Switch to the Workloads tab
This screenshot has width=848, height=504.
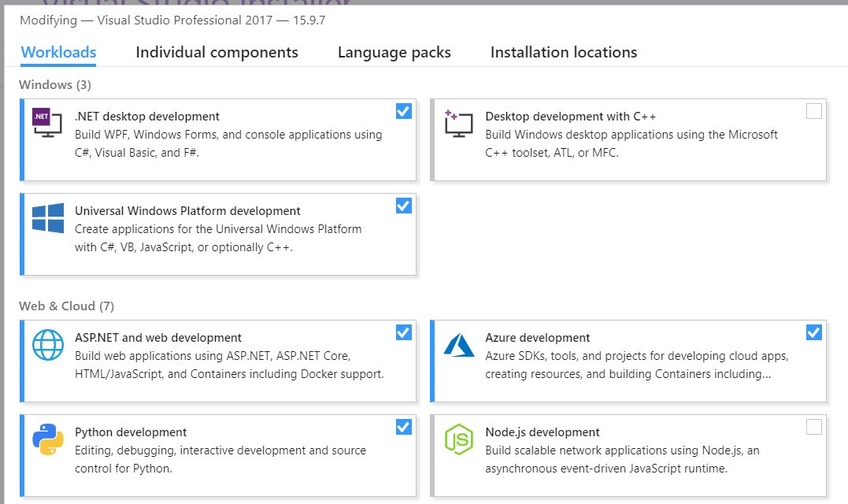tap(58, 53)
